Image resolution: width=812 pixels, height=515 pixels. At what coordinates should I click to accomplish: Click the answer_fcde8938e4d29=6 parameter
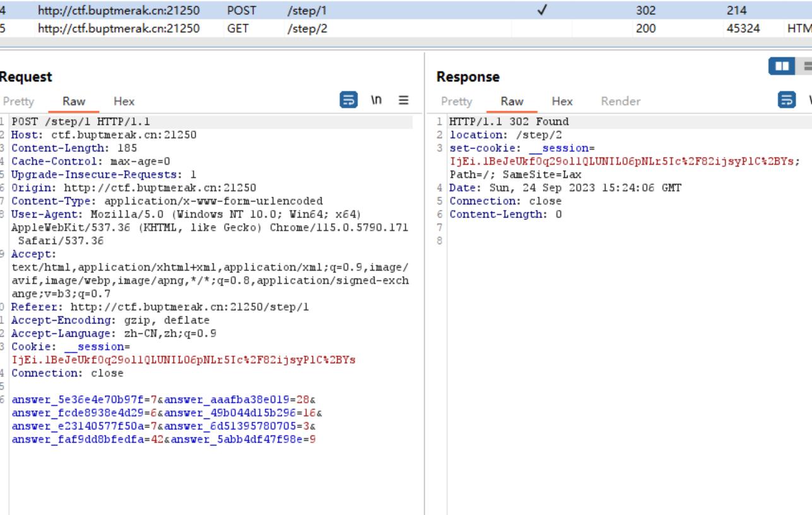pyautogui.click(x=84, y=413)
